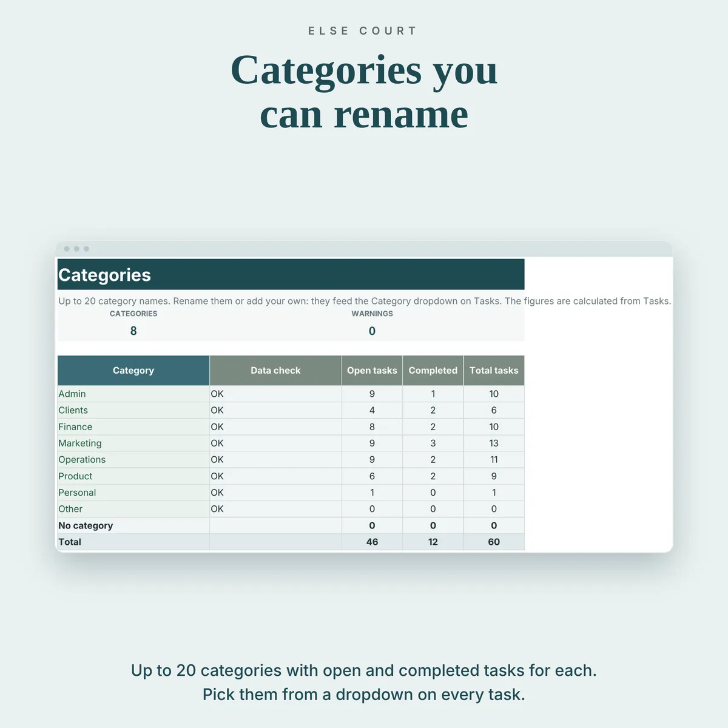Click Finance's open tasks value 8
Screen dimensions: 728x728
coord(372,427)
